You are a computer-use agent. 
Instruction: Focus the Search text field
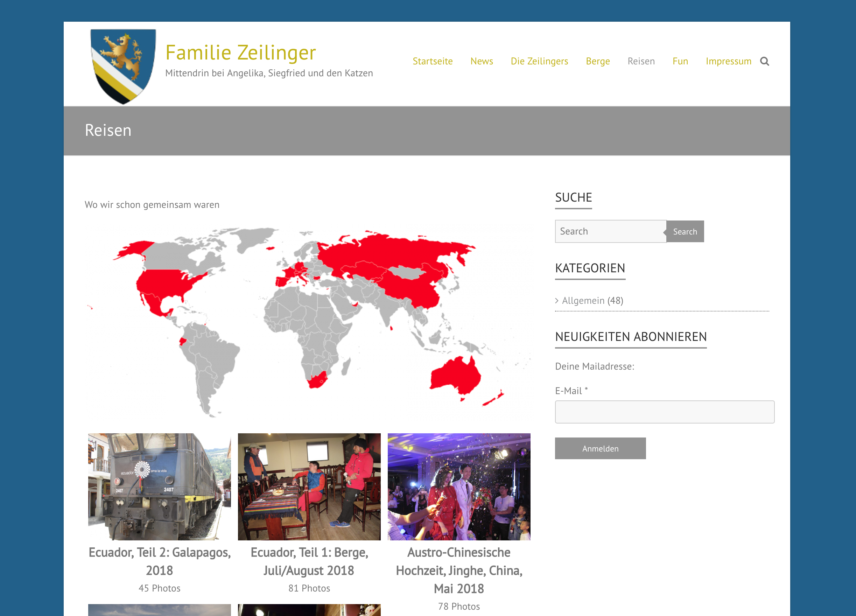610,231
